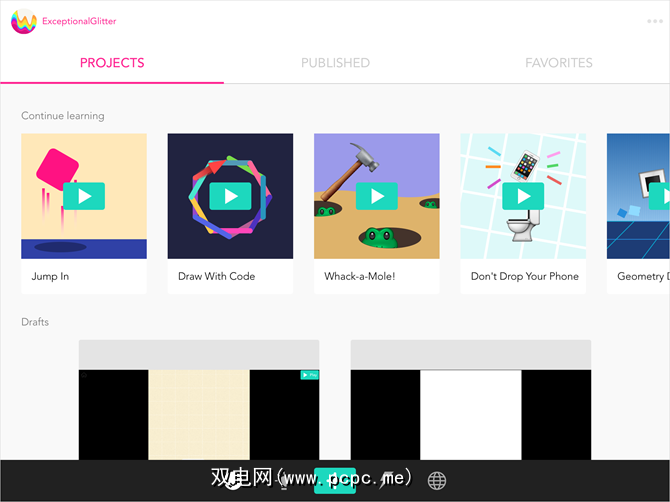Viewport: 670px width, 502px height.
Task: Click the ExceptionalGlitter rainbow avatar logo
Action: pos(24,21)
